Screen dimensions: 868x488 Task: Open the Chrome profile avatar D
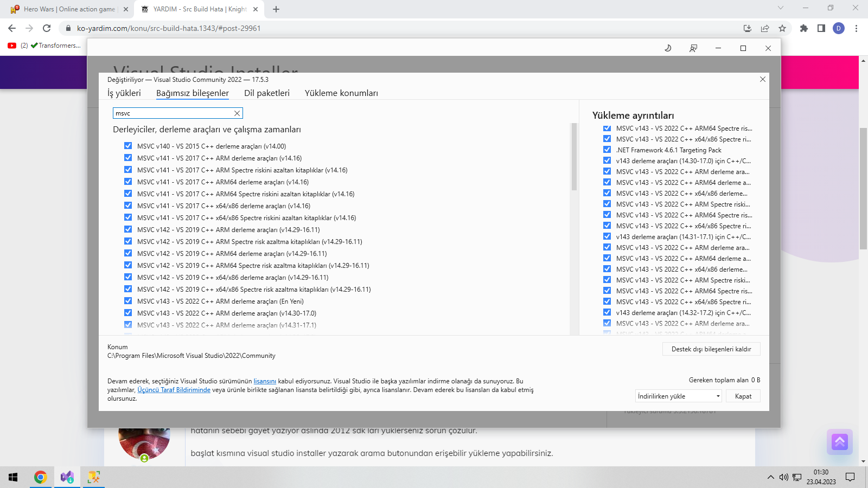[839, 28]
